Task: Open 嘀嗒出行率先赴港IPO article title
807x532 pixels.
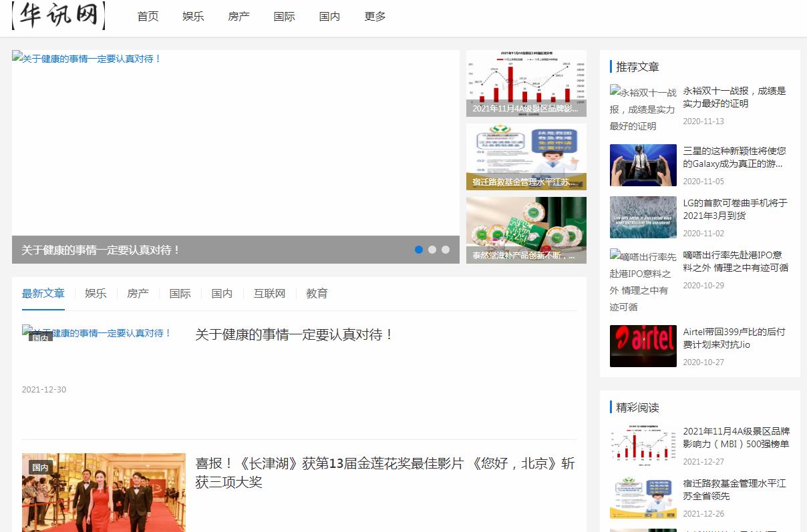Action: (736, 262)
